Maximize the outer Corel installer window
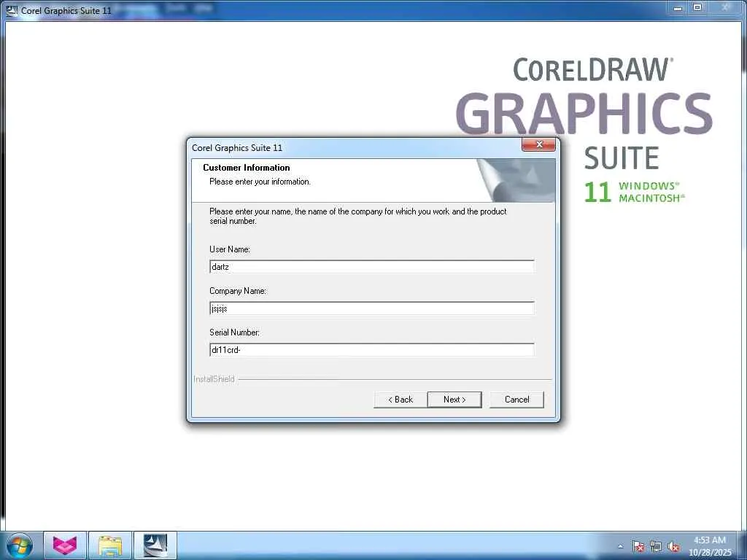This screenshot has height=560, width=747. pyautogui.click(x=697, y=8)
